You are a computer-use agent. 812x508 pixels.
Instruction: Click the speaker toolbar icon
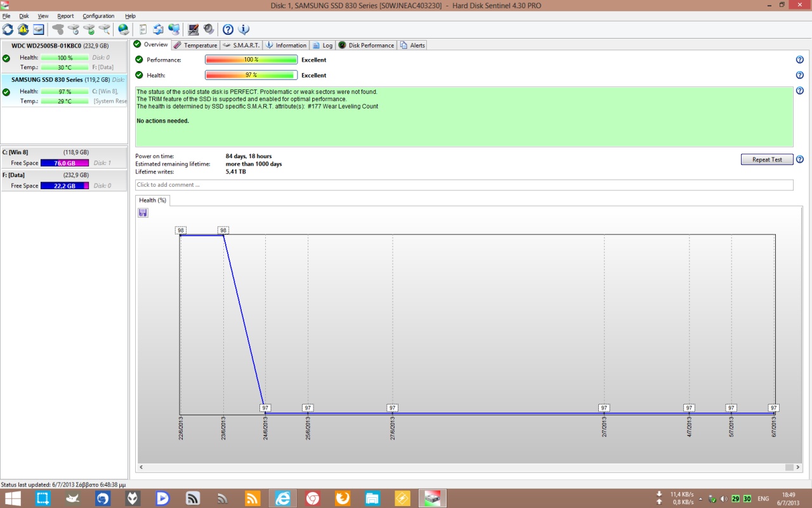click(x=209, y=29)
